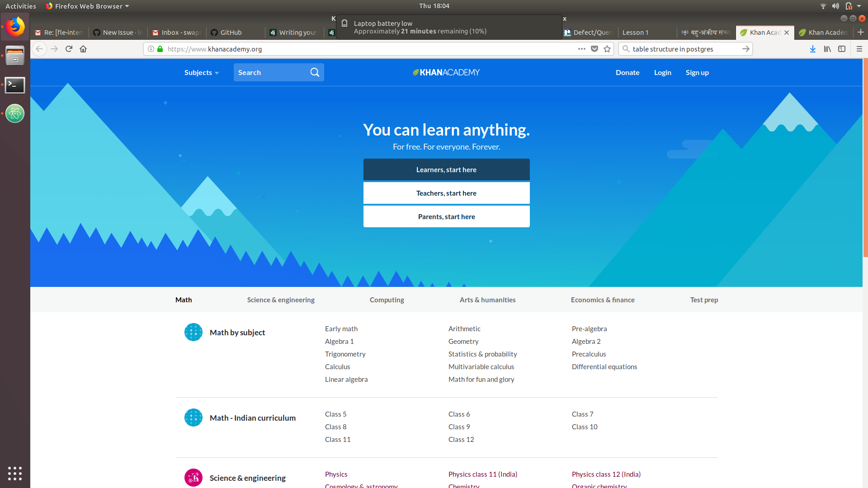
Task: Open Firefox library icon
Action: [827, 49]
